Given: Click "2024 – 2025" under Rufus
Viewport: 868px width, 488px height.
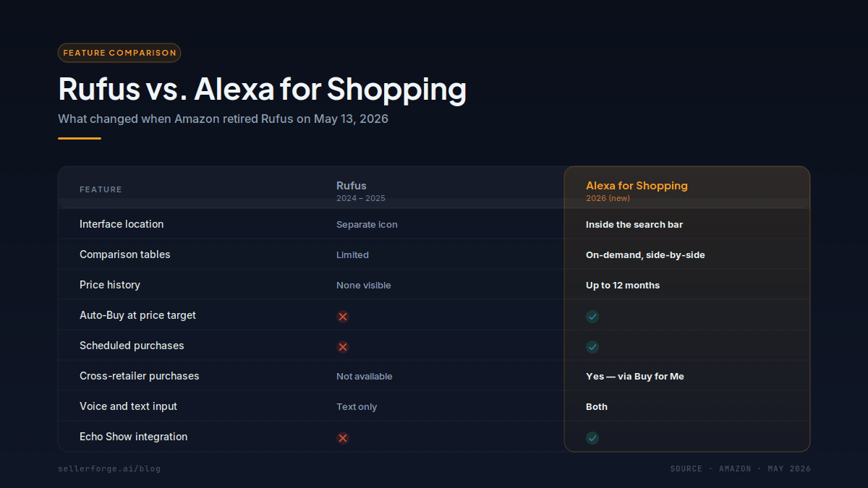Looking at the screenshot, I should tap(361, 198).
